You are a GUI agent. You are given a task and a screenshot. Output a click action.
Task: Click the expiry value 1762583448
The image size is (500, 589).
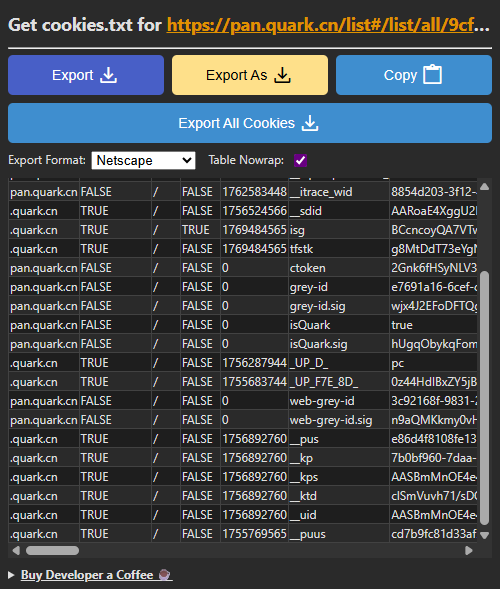pos(254,192)
